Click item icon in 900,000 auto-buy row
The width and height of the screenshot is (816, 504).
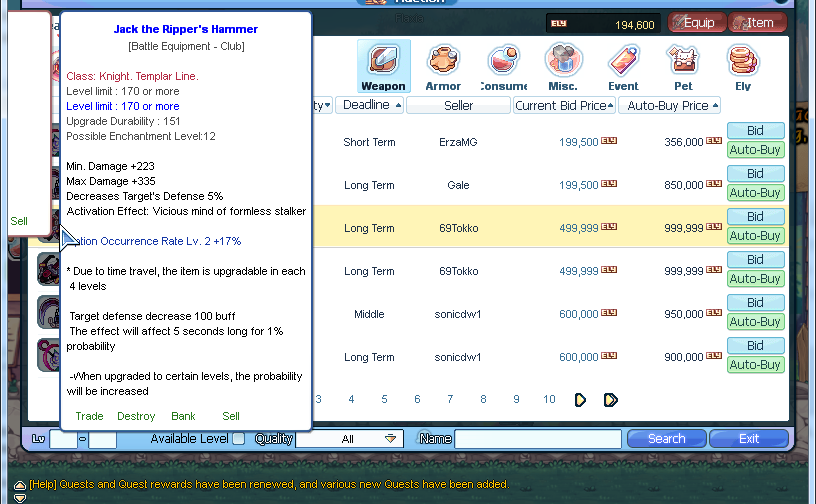coord(48,356)
